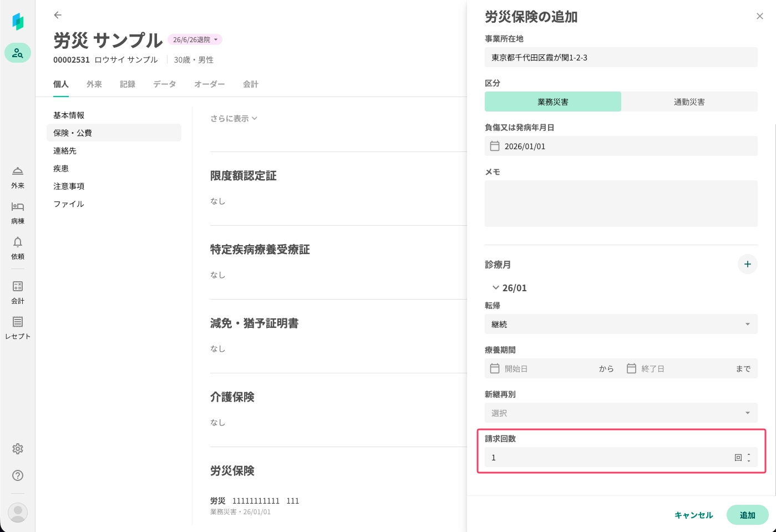
Task: Click the 2026/01/01 date field
Action: click(621, 146)
